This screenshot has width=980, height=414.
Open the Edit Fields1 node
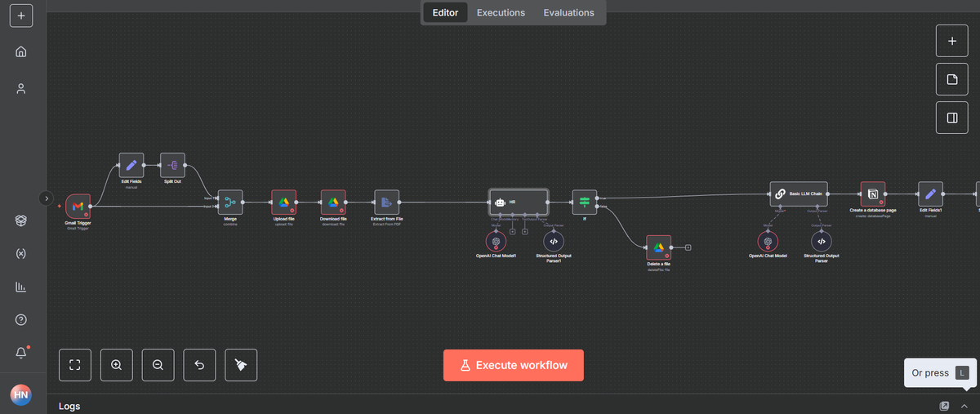point(930,194)
